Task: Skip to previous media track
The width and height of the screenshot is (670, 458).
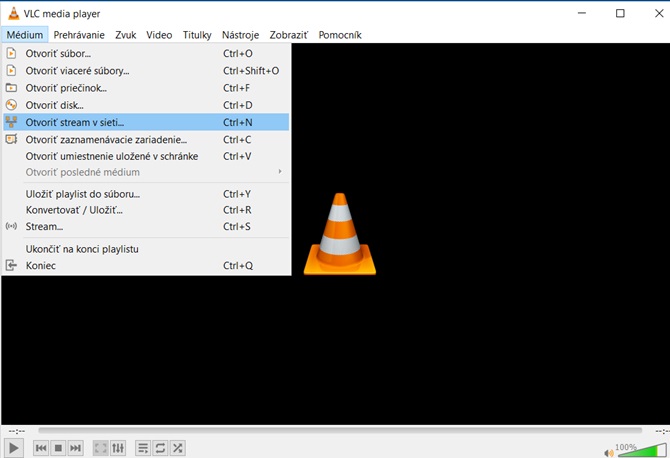Action: (42, 448)
